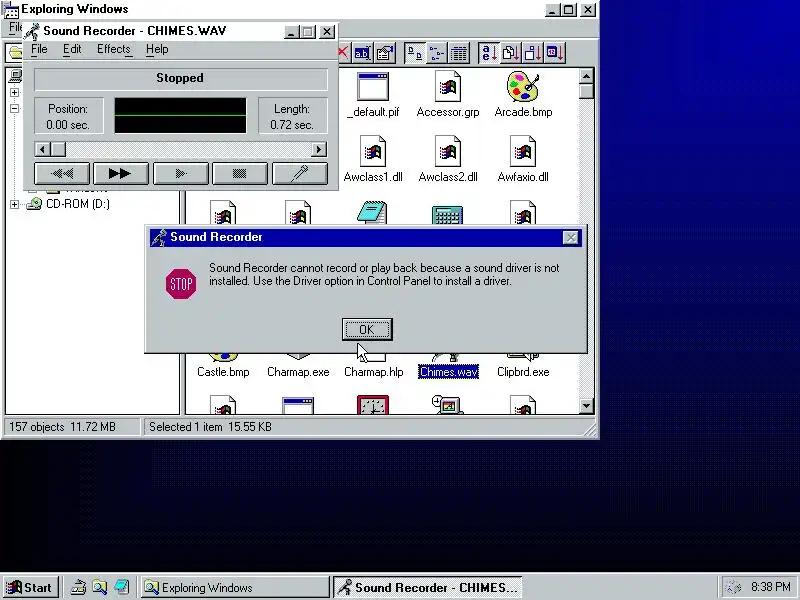Open the Help menu in Sound Recorder
800x600 pixels.
(157, 49)
